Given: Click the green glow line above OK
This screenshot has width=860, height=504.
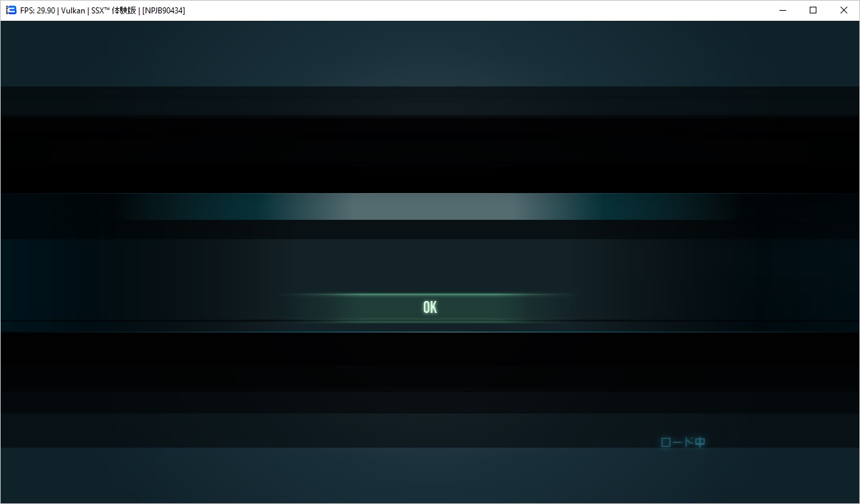Looking at the screenshot, I should click(x=429, y=294).
